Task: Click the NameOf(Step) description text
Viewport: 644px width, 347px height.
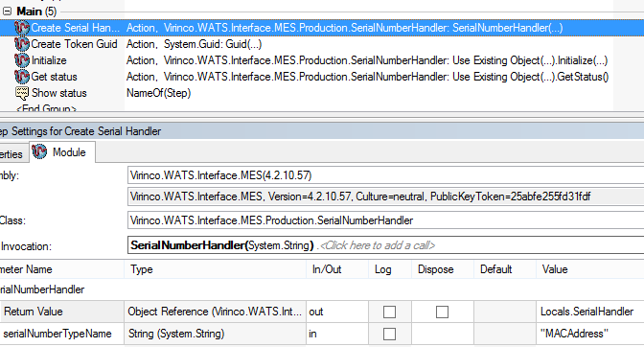Action: point(158,93)
